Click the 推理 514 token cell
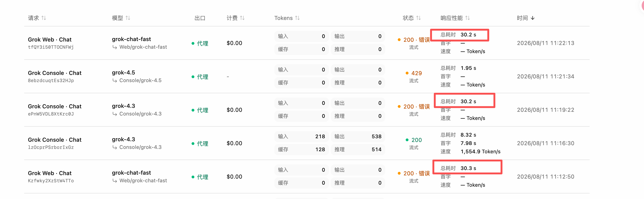Viewport: 644px width, 199px height. pyautogui.click(x=358, y=149)
